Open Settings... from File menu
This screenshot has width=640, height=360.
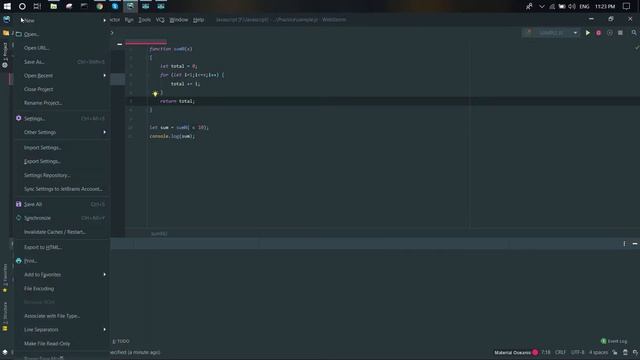click(x=62, y=118)
